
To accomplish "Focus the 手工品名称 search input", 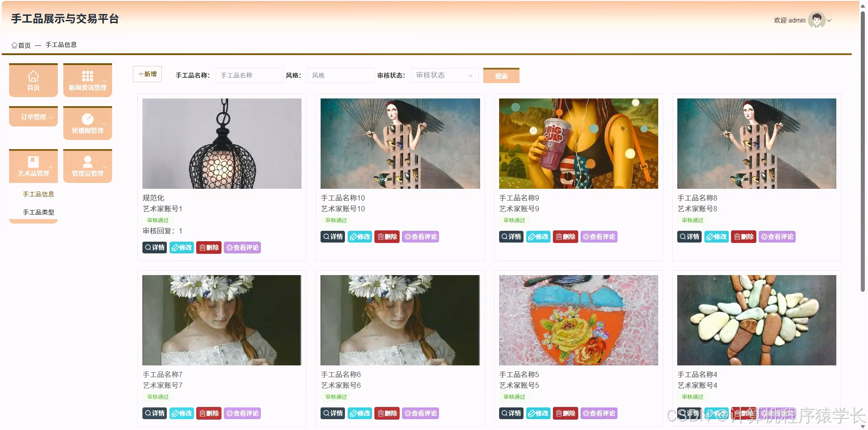I will [250, 75].
